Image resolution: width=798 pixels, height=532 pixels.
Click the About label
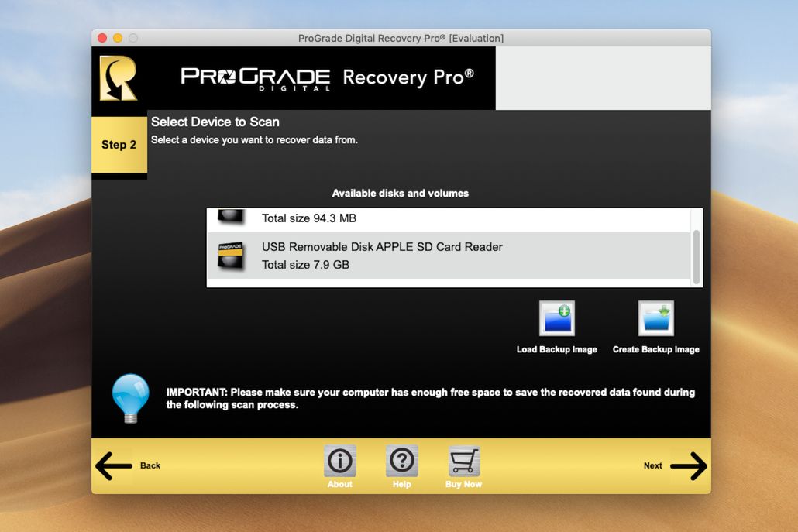[x=340, y=484]
